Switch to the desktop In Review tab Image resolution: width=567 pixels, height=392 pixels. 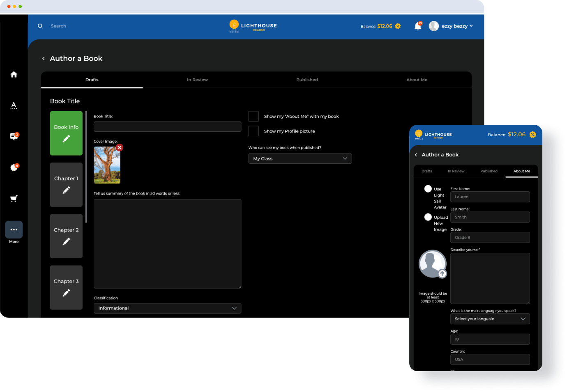[x=197, y=80]
